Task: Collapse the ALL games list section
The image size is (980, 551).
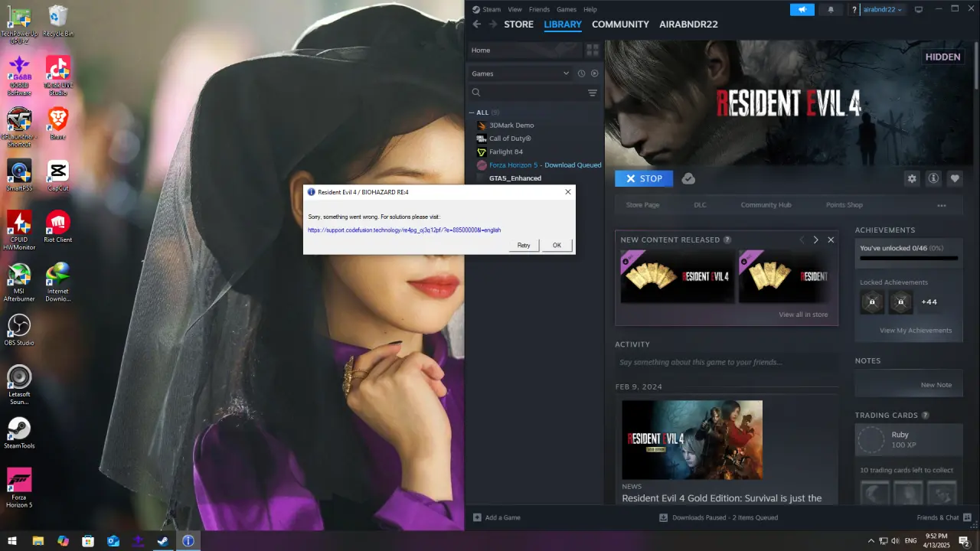Action: [472, 112]
